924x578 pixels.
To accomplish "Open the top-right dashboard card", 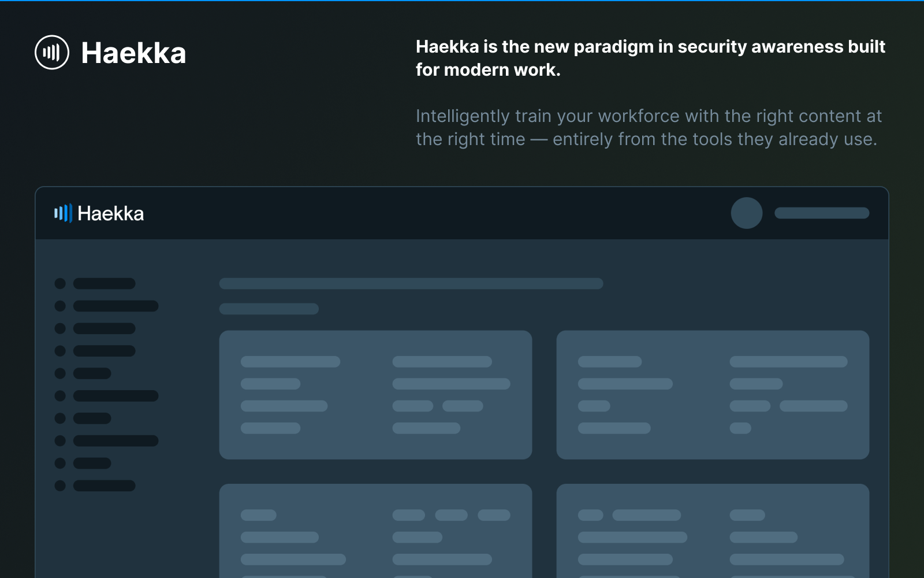I will point(713,395).
